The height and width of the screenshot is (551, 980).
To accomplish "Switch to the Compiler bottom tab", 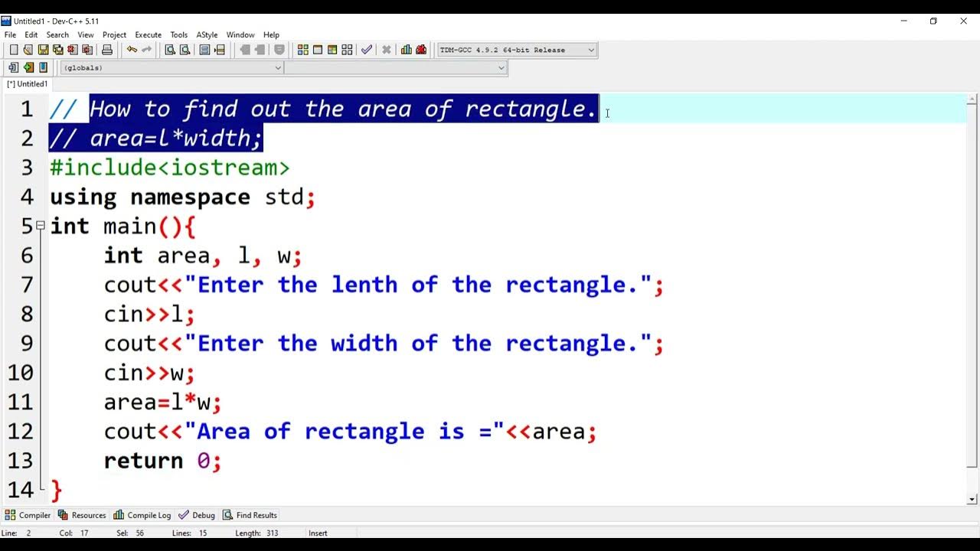I will coord(28,515).
